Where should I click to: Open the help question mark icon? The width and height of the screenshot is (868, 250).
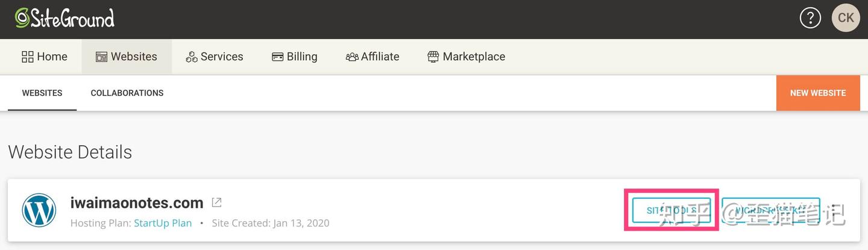point(810,18)
